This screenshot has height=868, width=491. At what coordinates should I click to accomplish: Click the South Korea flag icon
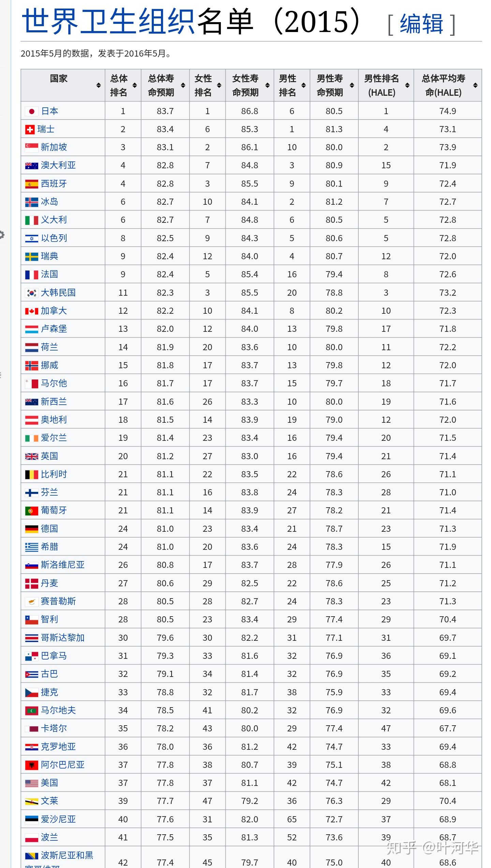[x=31, y=293]
